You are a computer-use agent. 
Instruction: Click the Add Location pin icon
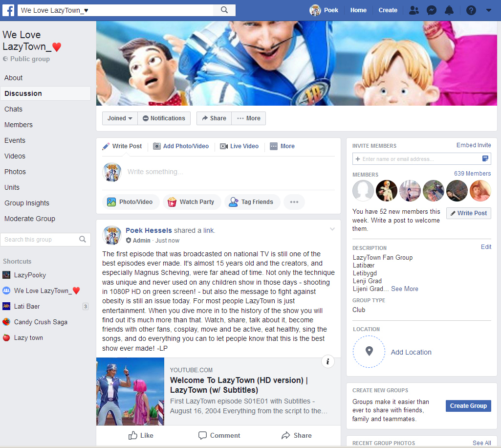tap(369, 352)
